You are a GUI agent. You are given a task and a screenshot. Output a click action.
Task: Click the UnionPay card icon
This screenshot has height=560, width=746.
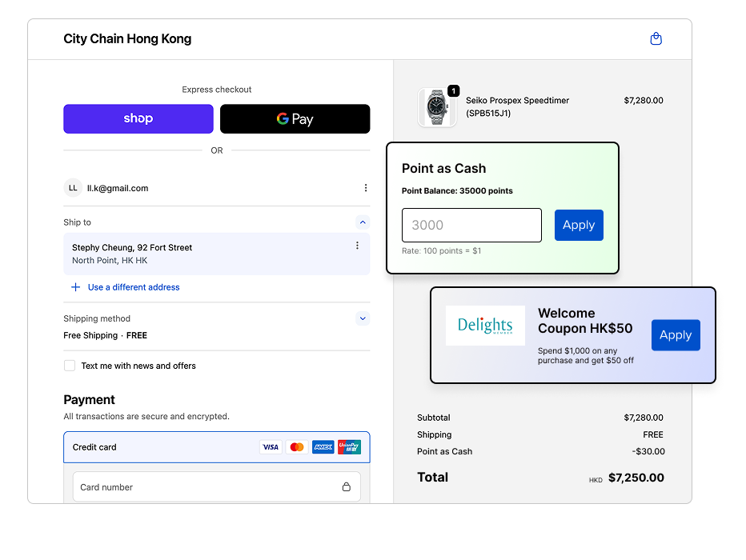click(x=349, y=447)
